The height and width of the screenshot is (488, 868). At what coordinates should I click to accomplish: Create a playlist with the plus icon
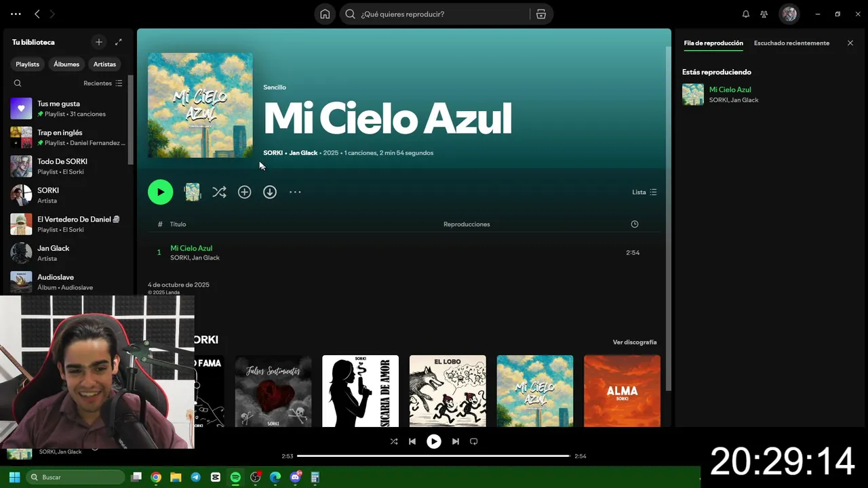(99, 42)
